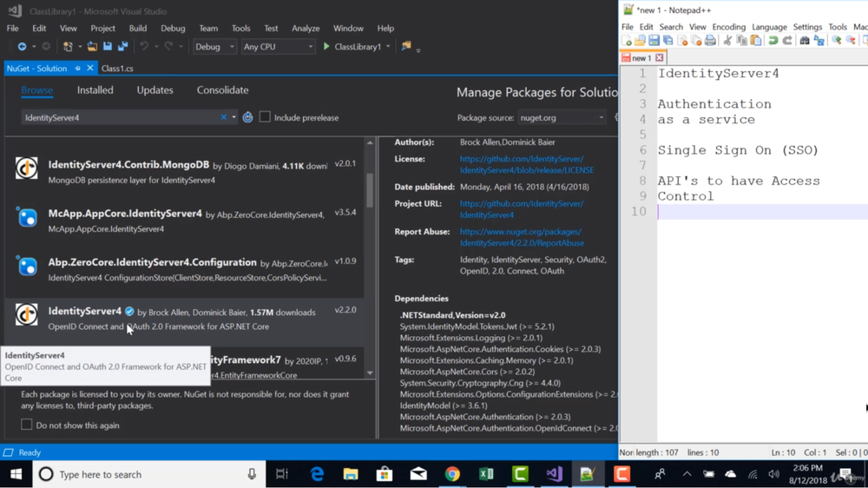
Task: Expand the Navigate Backward dropdown arrow
Action: point(33,47)
